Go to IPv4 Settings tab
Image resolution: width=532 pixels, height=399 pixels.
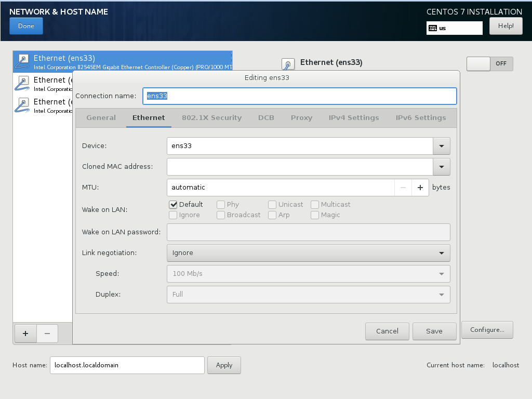click(354, 118)
